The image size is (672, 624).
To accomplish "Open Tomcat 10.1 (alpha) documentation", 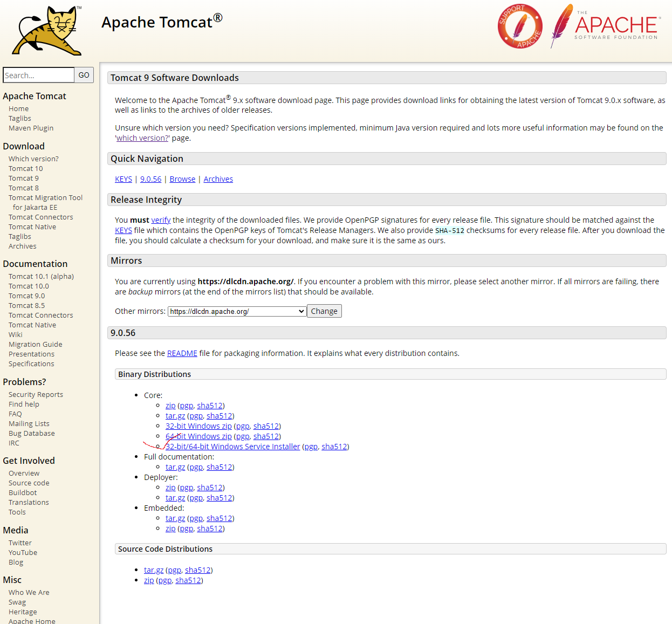I will pos(41,276).
